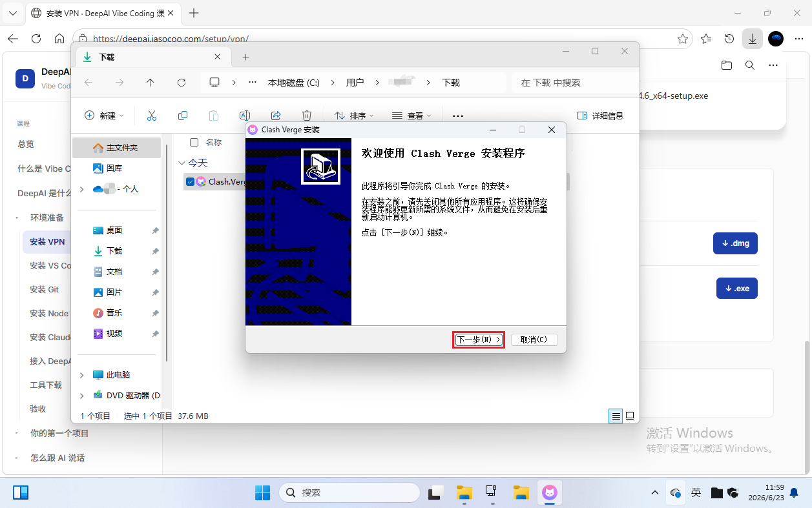This screenshot has height=508, width=812.
Task: Click Explorer back arrow
Action: [88, 83]
